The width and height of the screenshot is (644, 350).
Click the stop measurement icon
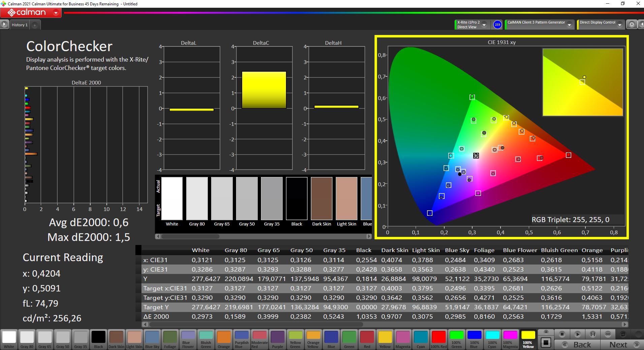[x=562, y=334]
